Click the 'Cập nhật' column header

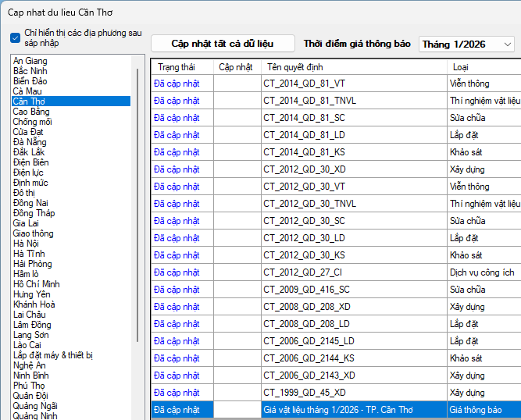click(236, 67)
